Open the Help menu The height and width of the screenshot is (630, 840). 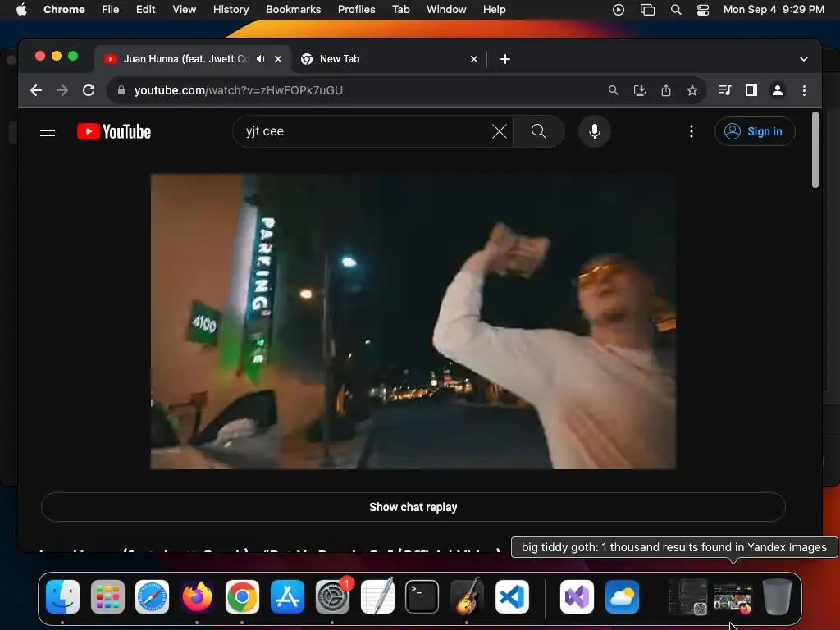494,9
